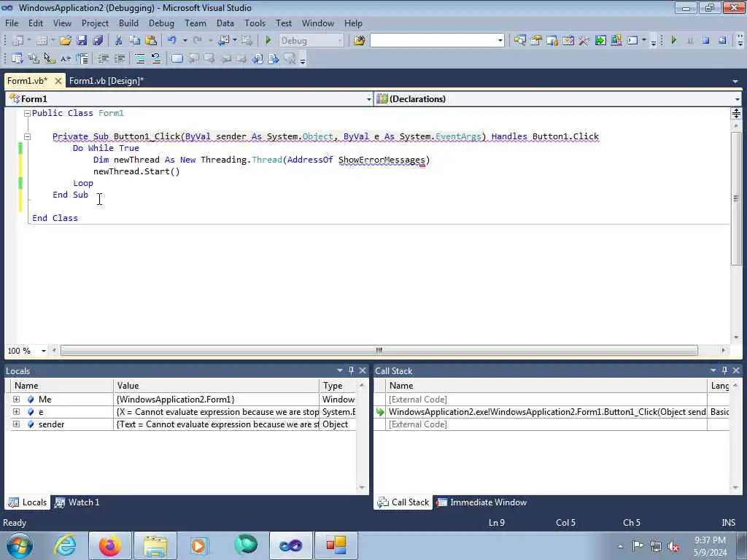
Task: Expand the sender variable in Locals
Action: (16, 424)
